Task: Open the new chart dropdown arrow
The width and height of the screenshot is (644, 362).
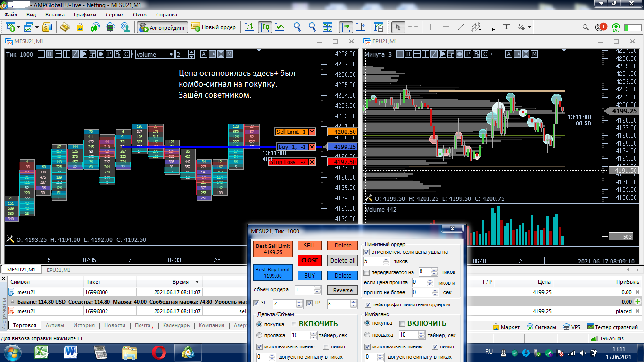Action: (19, 27)
